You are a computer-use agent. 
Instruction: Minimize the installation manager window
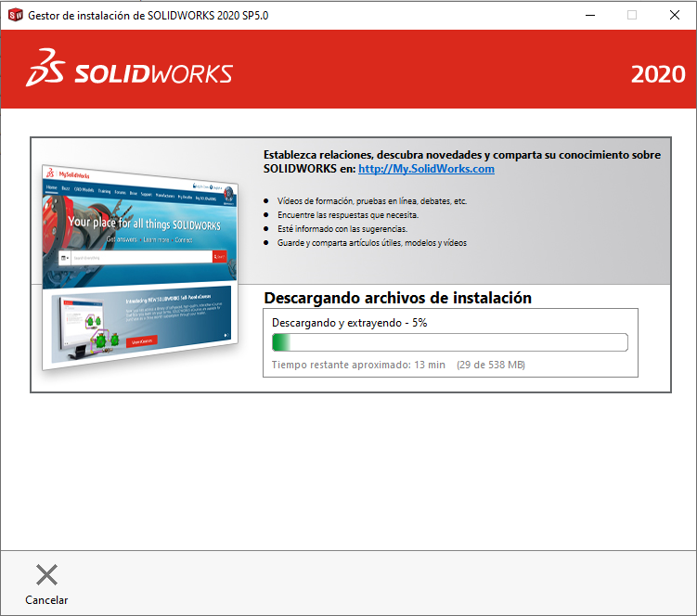click(590, 15)
